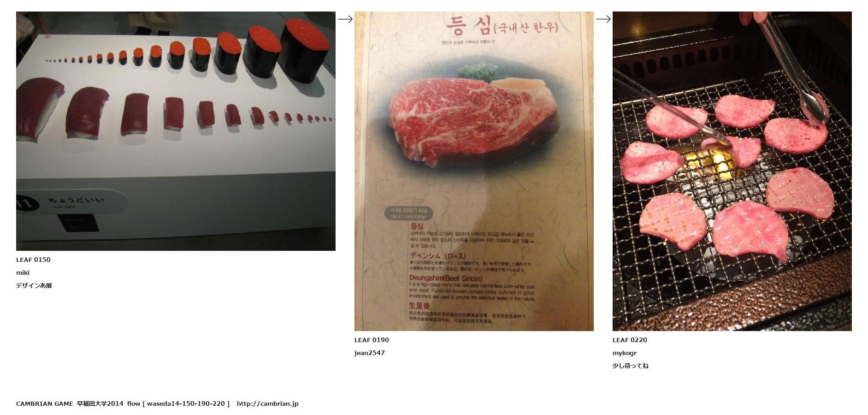Click the ちょうどいい sign in sushi photo
The image size is (868, 415).
point(76,200)
